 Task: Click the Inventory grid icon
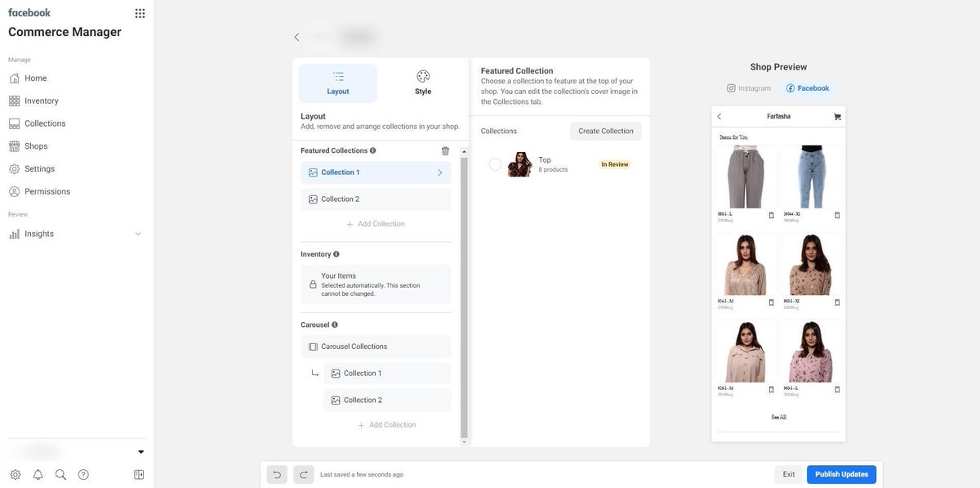click(x=14, y=101)
